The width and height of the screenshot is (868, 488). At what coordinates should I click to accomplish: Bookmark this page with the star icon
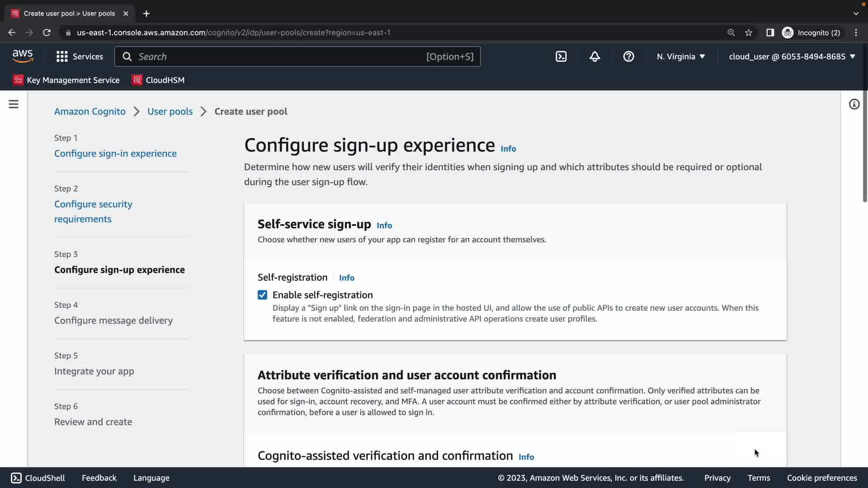[749, 33]
